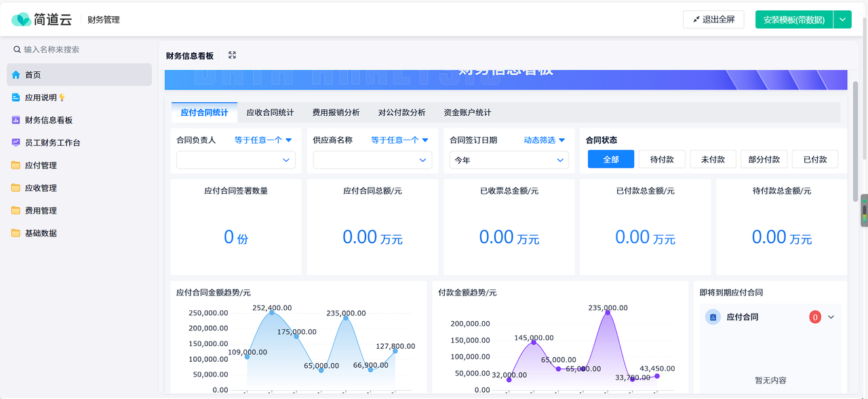Click the 应付管理 folder icon
This screenshot has width=868, height=399.
coord(16,165)
